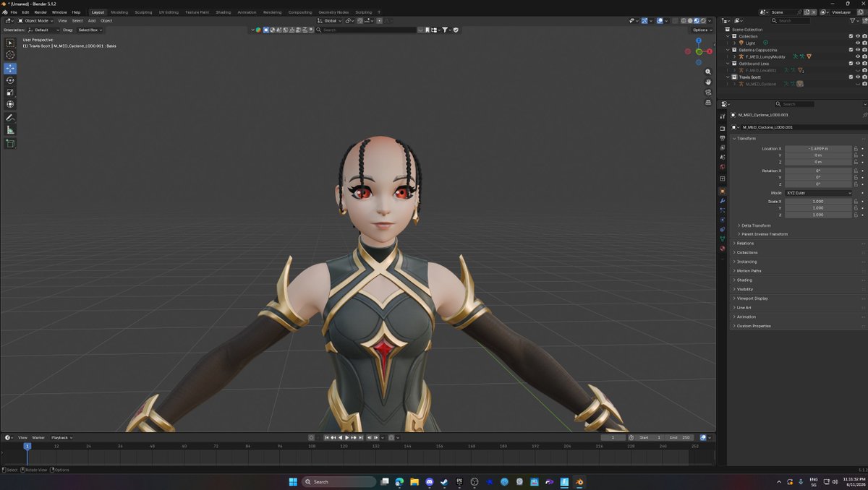The image size is (868, 490).
Task: Activate the Move tool
Action: 10,69
